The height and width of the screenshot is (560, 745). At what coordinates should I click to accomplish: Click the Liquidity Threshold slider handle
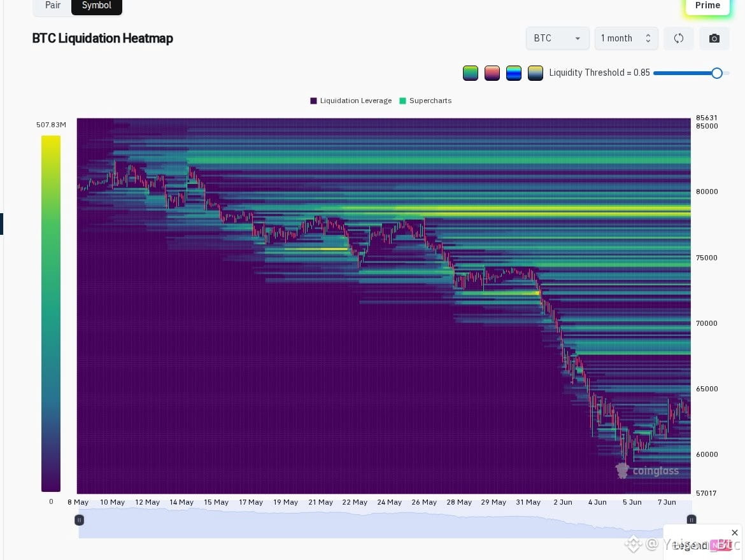(x=717, y=73)
